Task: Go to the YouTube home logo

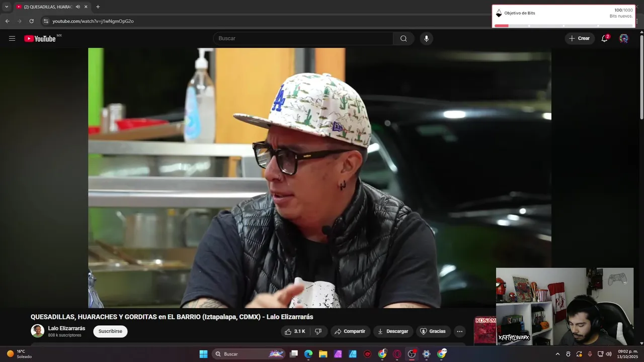Action: (40, 39)
